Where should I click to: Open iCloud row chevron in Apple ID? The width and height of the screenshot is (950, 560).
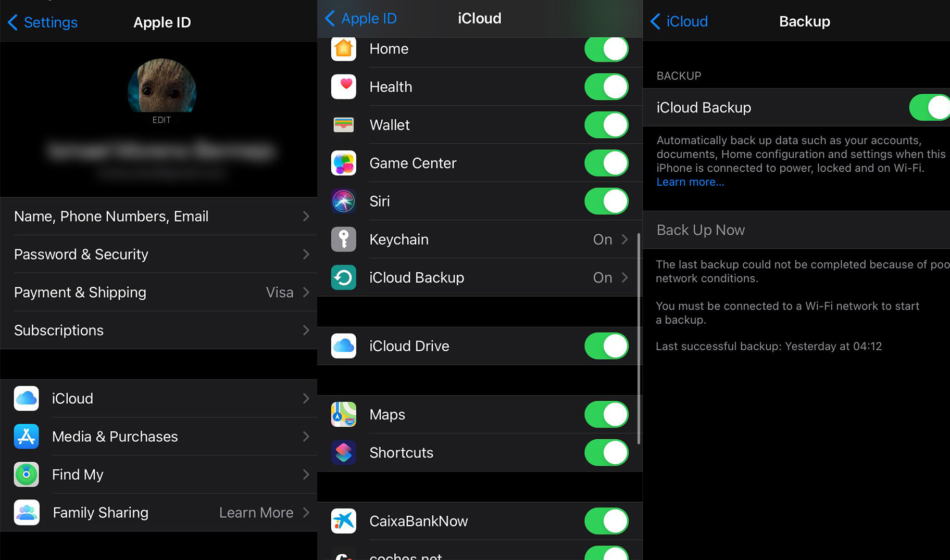tap(306, 398)
